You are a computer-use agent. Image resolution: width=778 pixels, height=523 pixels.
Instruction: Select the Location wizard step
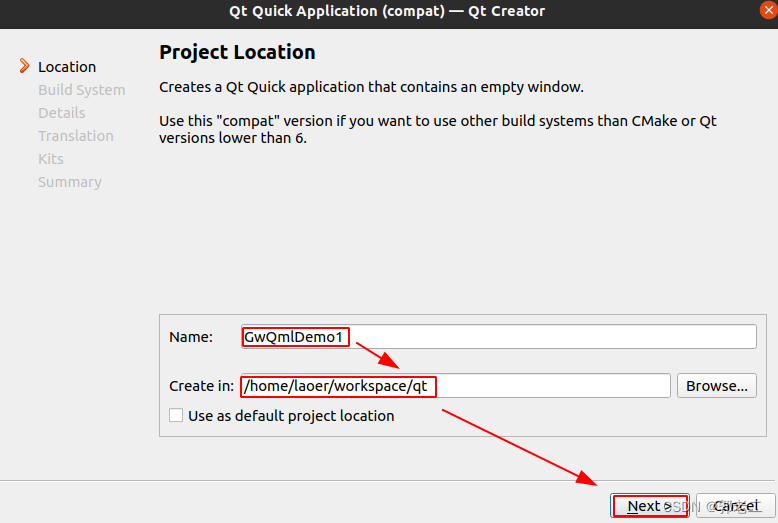coord(67,67)
